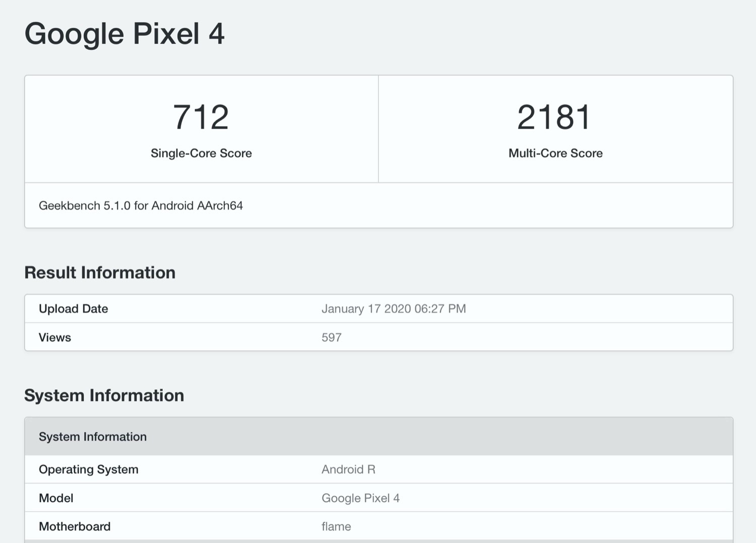Viewport: 756px width, 543px height.
Task: Click the gray System Information table header
Action: 93,437
